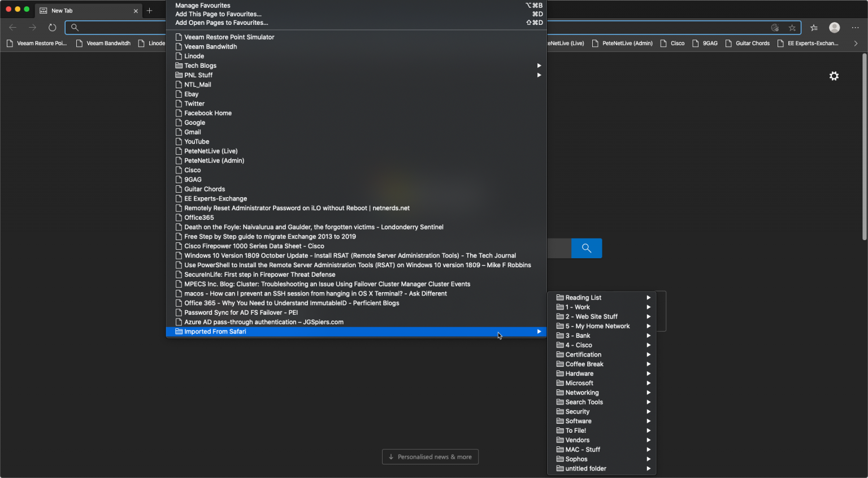The height and width of the screenshot is (478, 868).
Task: Expand the Software folder
Action: click(602, 421)
